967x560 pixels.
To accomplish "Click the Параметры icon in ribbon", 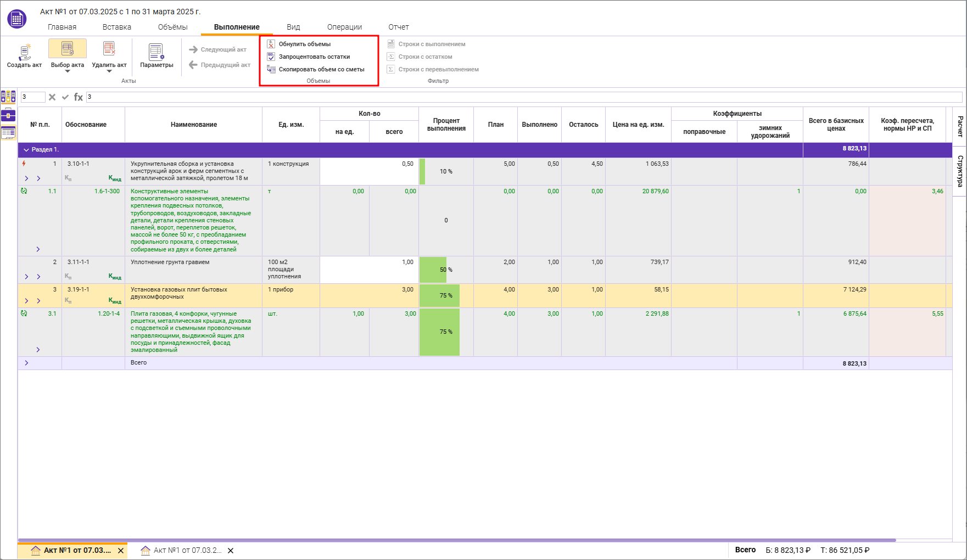I will [156, 52].
